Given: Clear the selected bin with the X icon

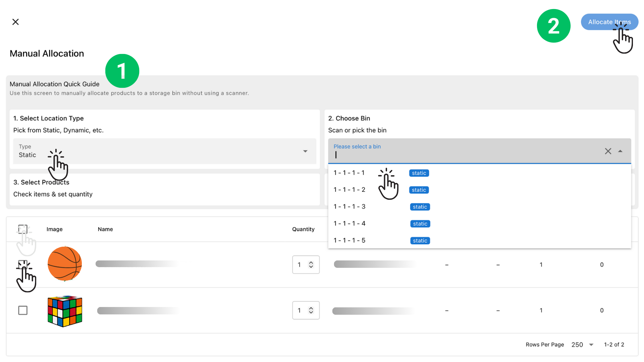Looking at the screenshot, I should (608, 151).
